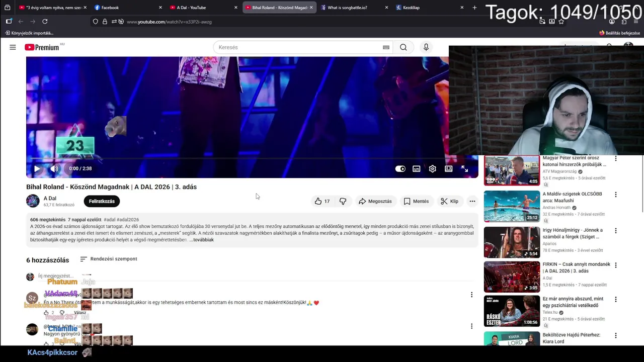Switch to the What is songbattle.io? tab

click(355, 8)
